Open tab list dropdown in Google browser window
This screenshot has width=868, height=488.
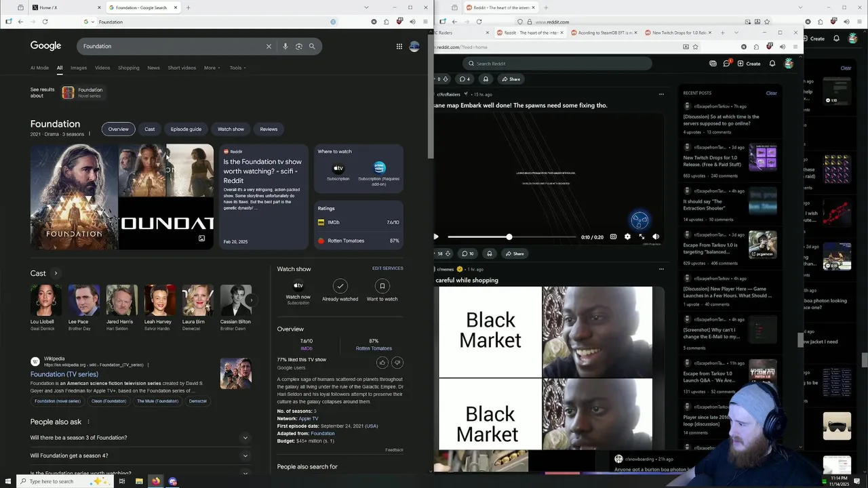(x=366, y=7)
